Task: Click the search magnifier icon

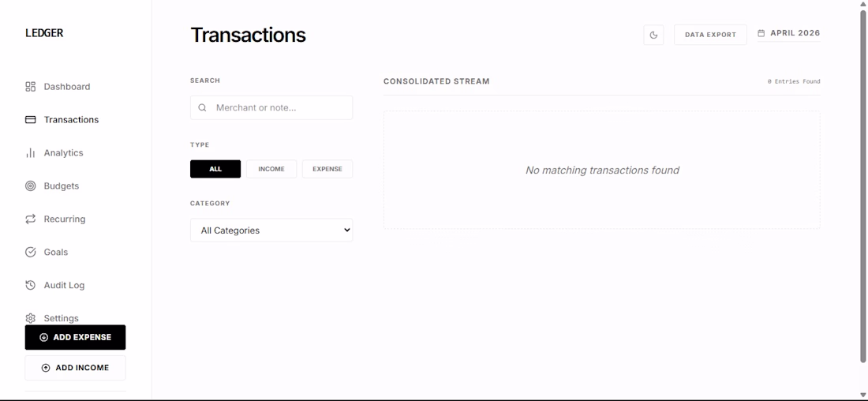Action: (203, 108)
